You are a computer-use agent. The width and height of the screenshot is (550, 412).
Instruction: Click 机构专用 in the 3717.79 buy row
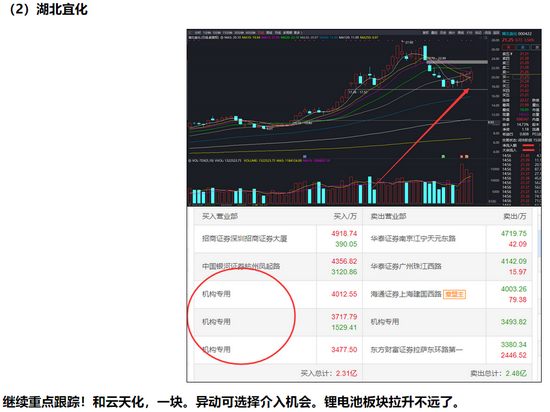click(216, 322)
